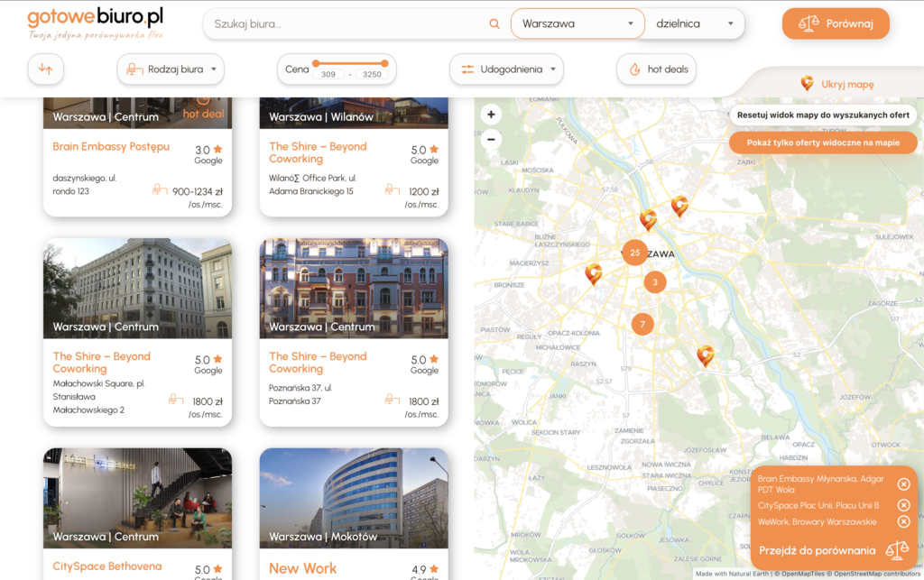924x580 pixels.
Task: Expand the Rodzaj biura dropdown arrow
Action: pos(214,69)
